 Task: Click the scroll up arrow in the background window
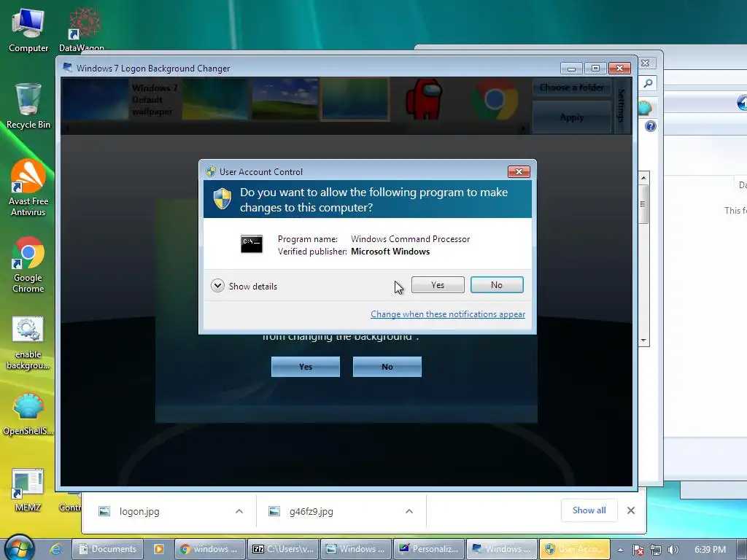click(643, 178)
